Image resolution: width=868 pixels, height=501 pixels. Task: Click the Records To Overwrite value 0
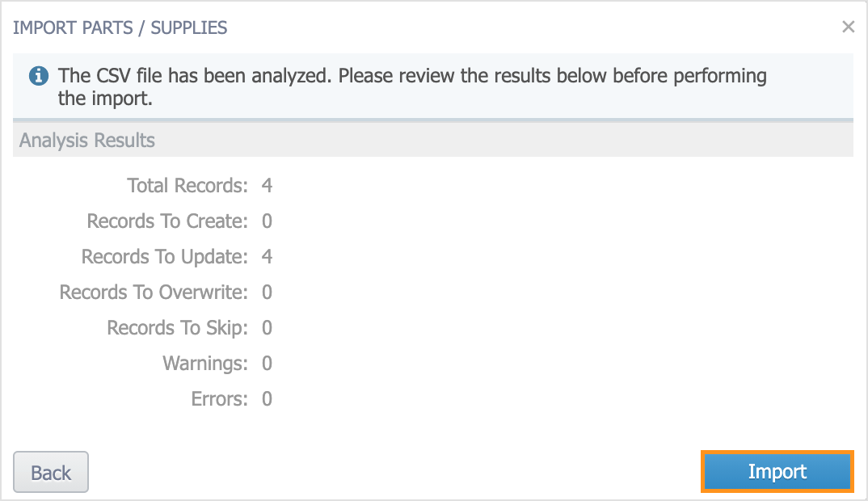(x=267, y=293)
